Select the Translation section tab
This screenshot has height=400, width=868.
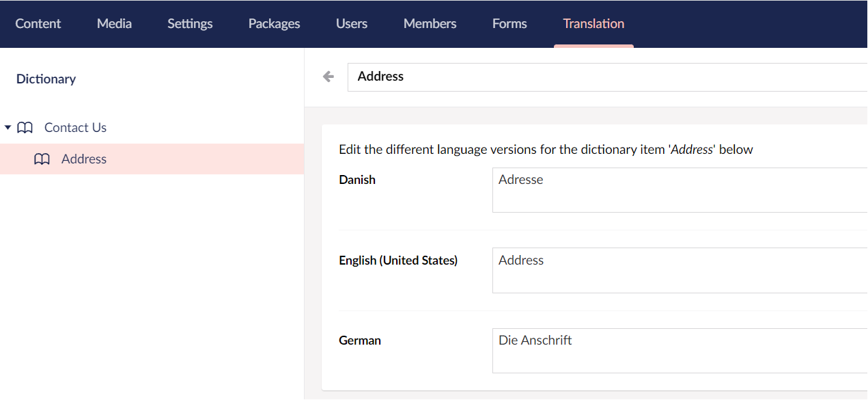[593, 24]
